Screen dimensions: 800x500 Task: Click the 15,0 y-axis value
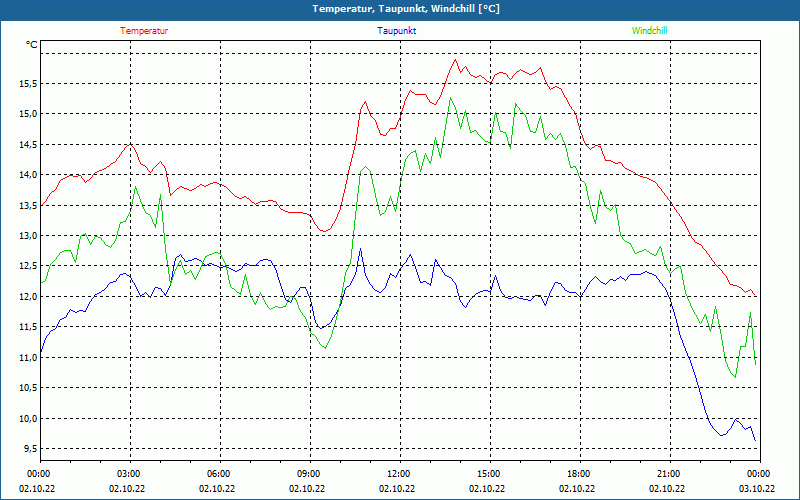[28, 114]
